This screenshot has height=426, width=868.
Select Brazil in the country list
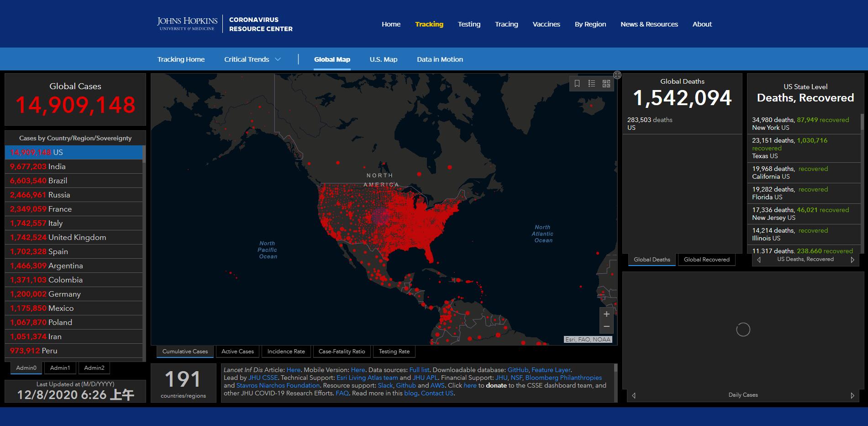click(x=74, y=181)
